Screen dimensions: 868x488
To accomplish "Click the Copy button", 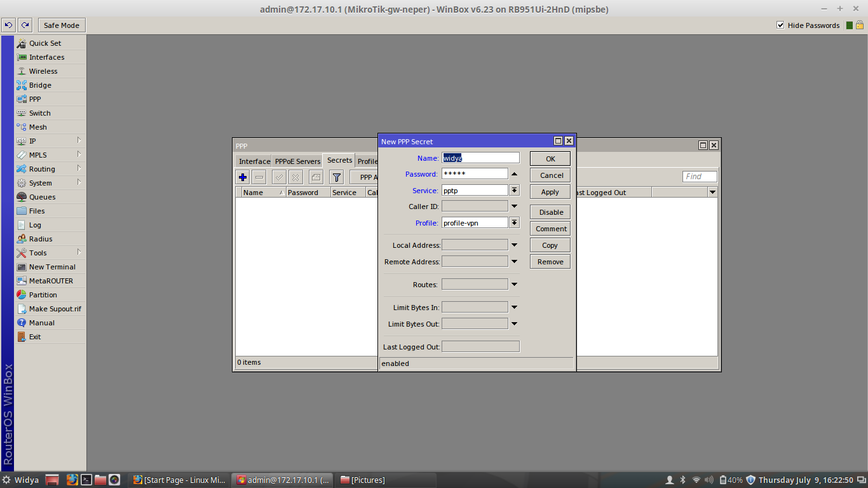I will [x=550, y=245].
